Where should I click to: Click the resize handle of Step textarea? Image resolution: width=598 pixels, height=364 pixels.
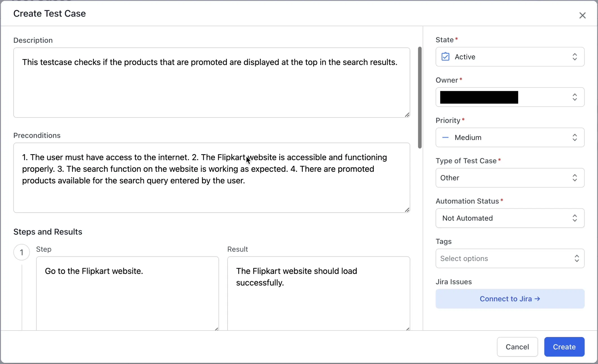pos(216,329)
